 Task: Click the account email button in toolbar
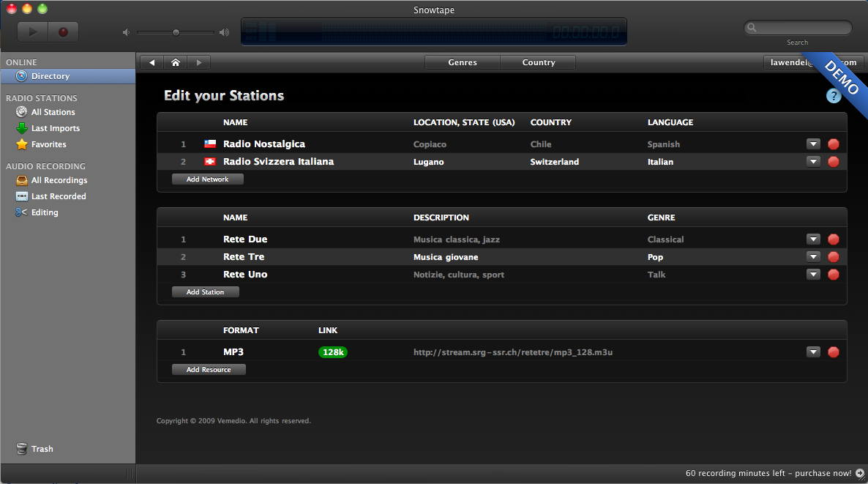point(813,62)
